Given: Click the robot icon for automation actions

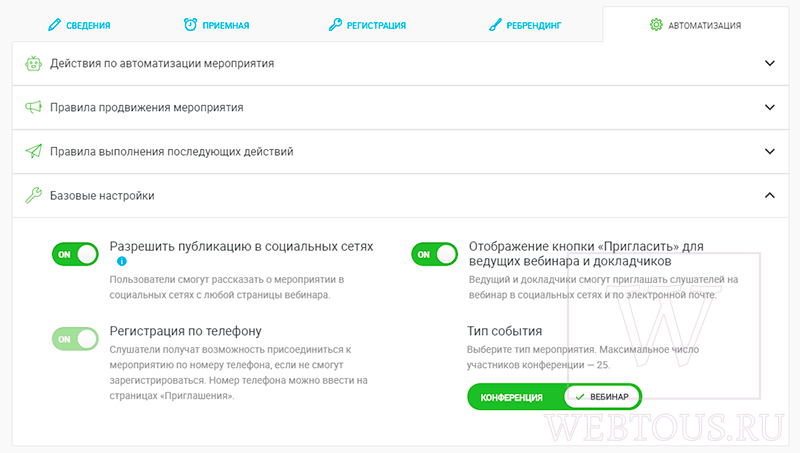Looking at the screenshot, I should pyautogui.click(x=34, y=63).
